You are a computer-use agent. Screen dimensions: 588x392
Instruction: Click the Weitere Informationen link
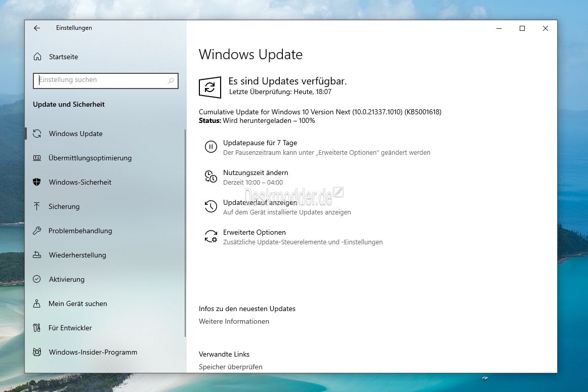pos(234,321)
